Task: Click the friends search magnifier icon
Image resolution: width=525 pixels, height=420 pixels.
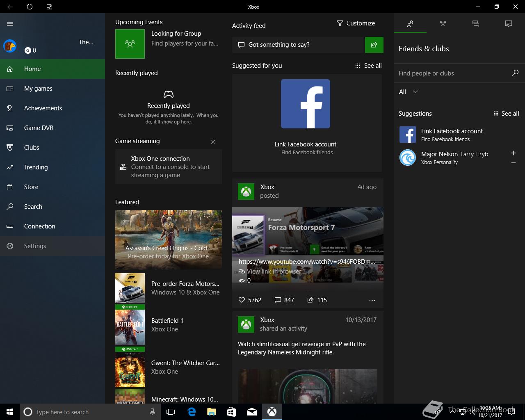Action: coord(515,73)
